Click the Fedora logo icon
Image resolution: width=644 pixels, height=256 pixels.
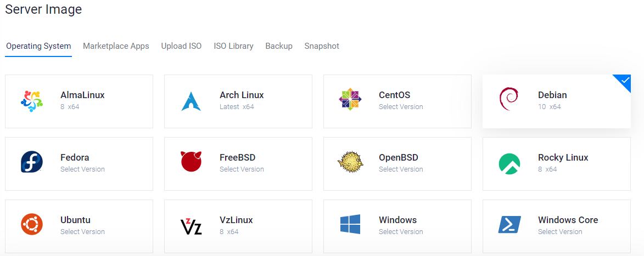point(32,163)
